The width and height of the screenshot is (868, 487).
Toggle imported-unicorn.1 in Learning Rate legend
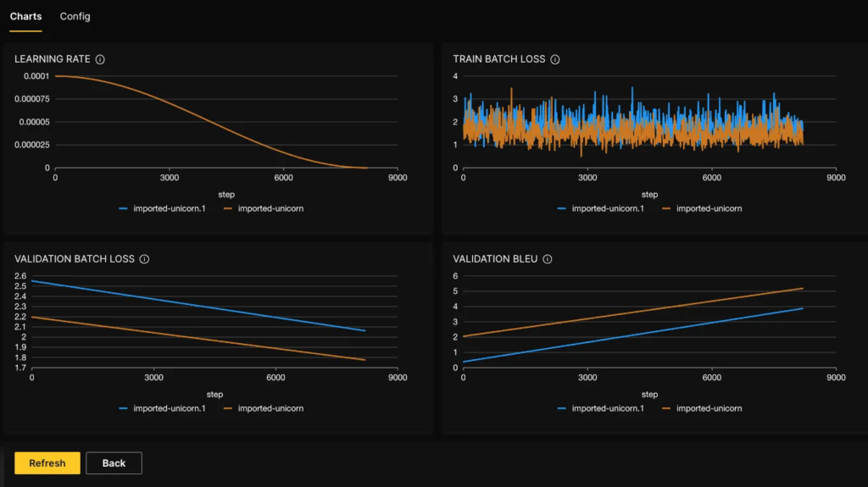[x=169, y=208]
